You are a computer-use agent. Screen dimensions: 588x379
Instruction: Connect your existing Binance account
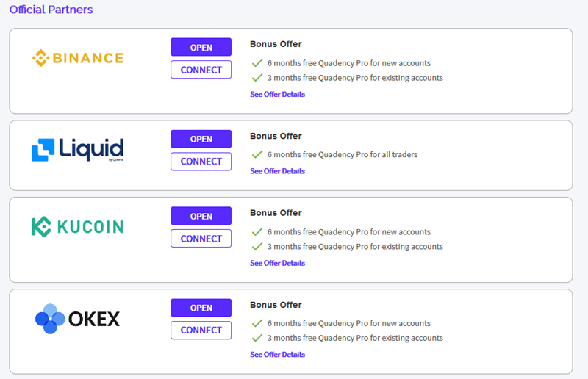point(201,70)
